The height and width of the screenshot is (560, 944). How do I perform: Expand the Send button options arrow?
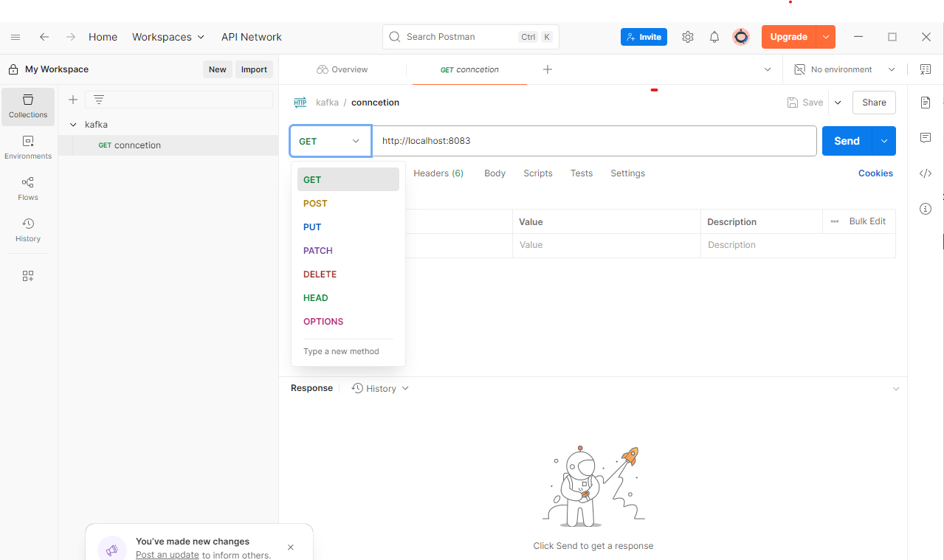tap(884, 141)
